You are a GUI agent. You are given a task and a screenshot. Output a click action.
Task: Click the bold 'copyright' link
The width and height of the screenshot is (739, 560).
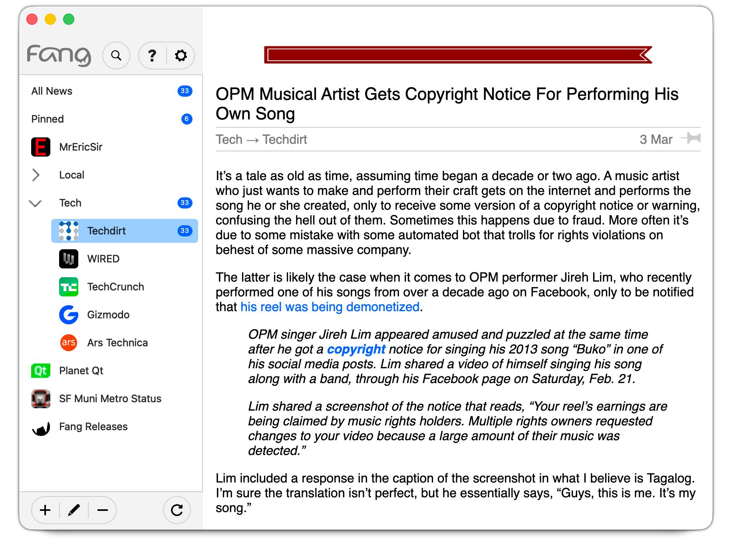coord(356,349)
